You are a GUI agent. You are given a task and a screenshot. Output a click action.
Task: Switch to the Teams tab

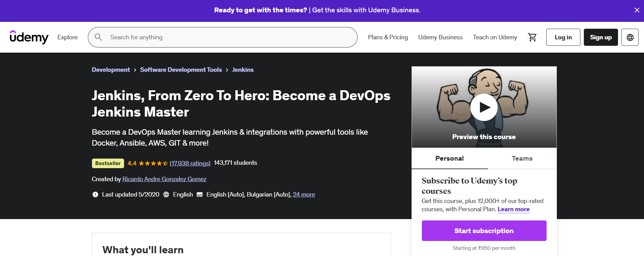click(522, 159)
